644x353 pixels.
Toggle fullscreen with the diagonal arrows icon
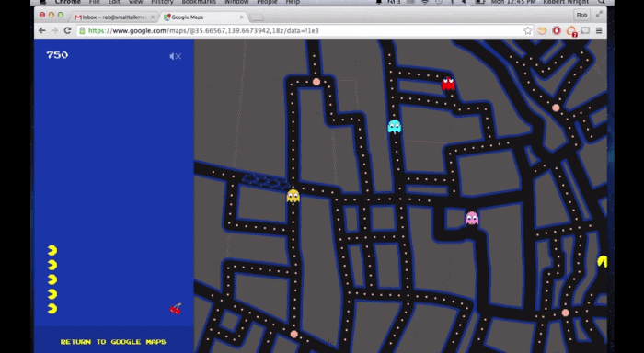599,15
